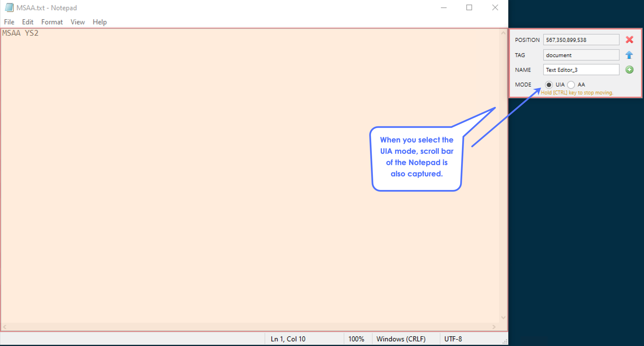Viewport: 644px width, 346px height.
Task: Open the Edit menu
Action: [28, 22]
